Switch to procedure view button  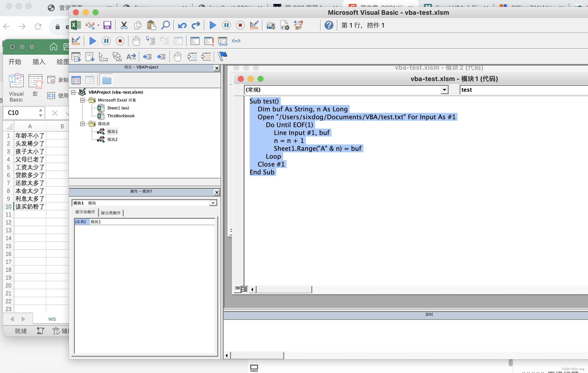tap(237, 289)
